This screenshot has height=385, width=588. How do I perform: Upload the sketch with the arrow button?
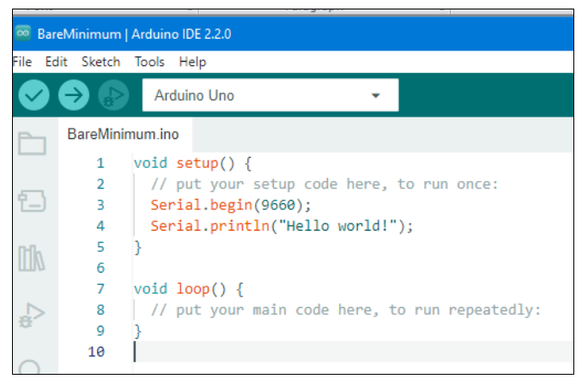[74, 95]
